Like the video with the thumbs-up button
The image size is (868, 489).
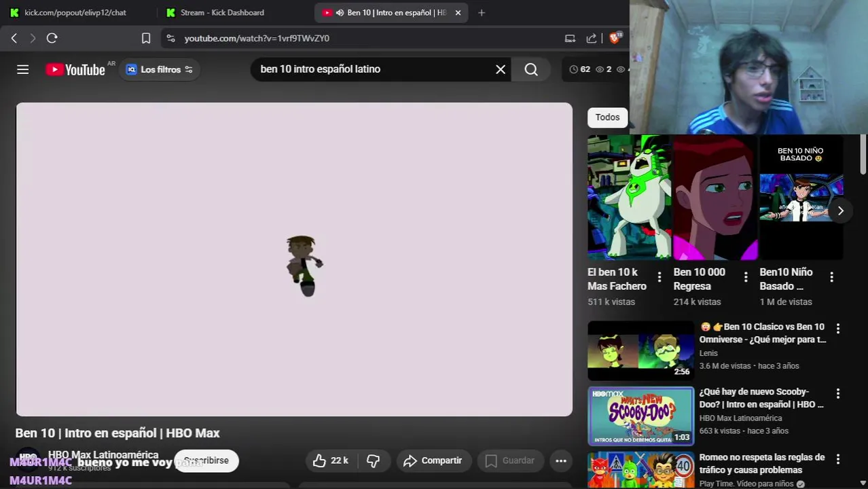click(330, 460)
